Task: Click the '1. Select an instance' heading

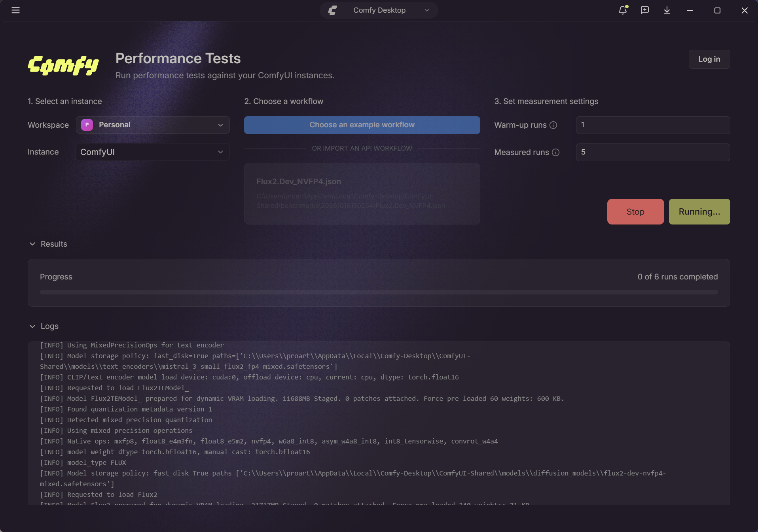Action: (65, 102)
